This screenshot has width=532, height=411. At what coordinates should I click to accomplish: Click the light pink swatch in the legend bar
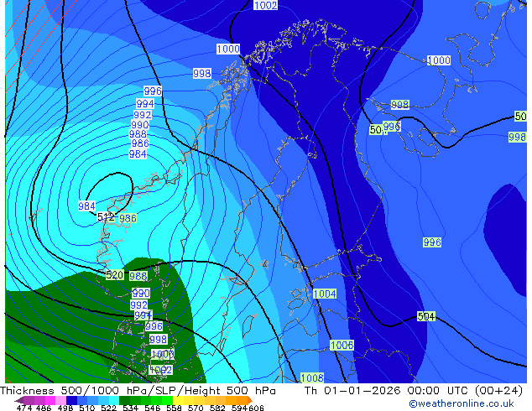[x=60, y=400]
